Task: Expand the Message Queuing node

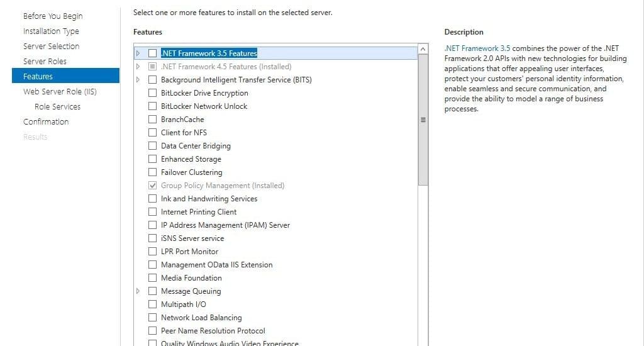Action: pyautogui.click(x=138, y=291)
